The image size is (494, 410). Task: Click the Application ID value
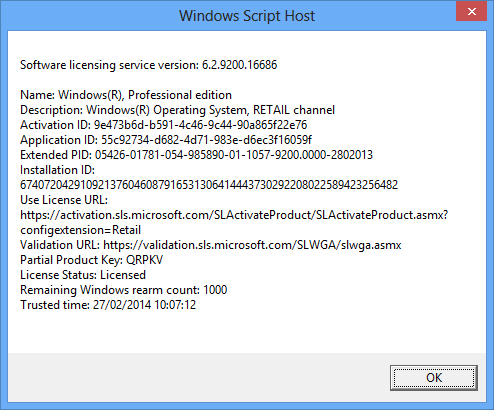click(206, 140)
